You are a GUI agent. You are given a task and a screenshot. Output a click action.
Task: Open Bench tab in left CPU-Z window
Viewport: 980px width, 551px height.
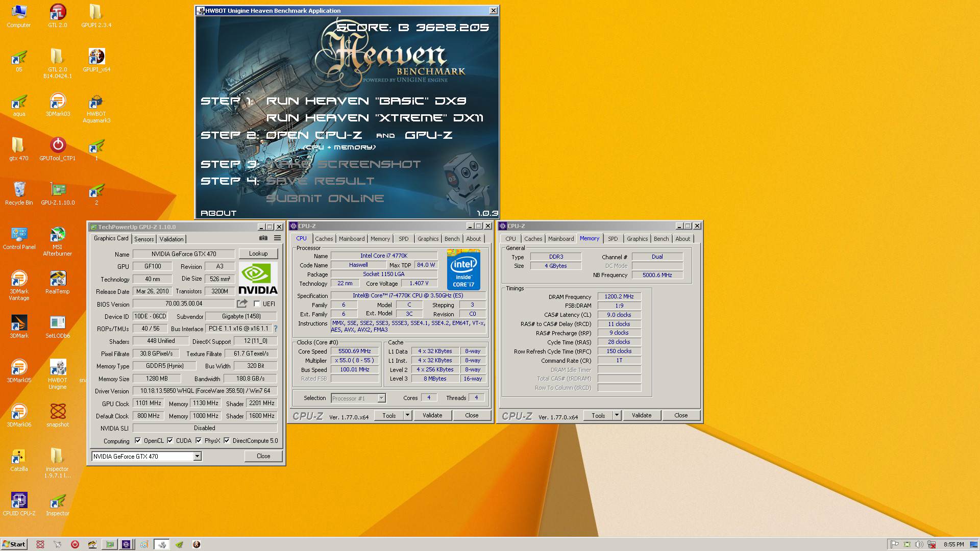(x=452, y=239)
